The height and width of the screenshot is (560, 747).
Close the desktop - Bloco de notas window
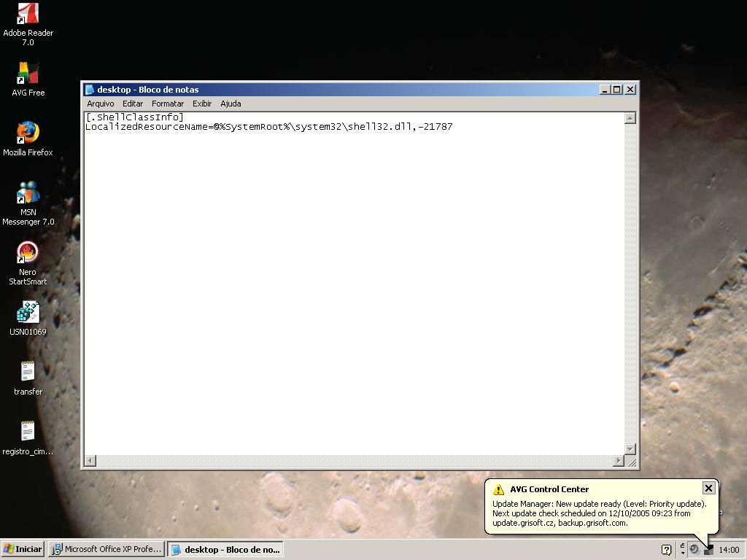(x=630, y=90)
